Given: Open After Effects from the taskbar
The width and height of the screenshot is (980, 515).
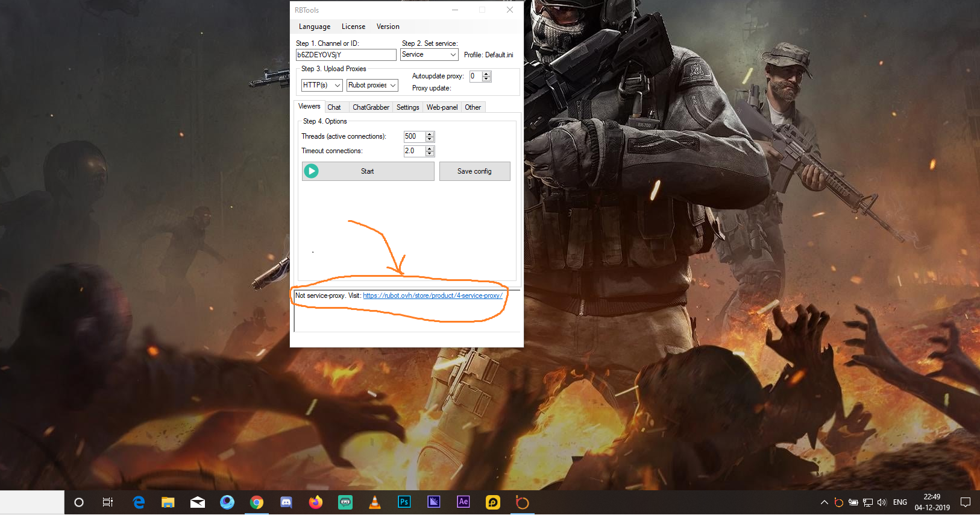Looking at the screenshot, I should [x=463, y=502].
